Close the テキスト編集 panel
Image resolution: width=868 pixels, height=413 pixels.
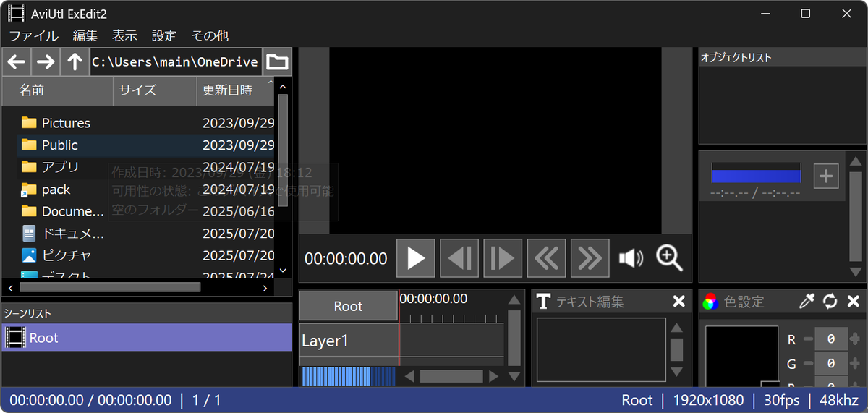(678, 302)
